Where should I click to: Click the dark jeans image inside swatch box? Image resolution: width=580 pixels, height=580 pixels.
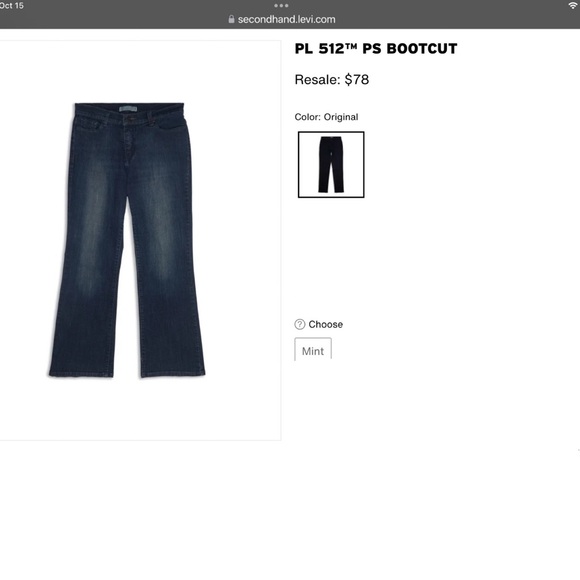pyautogui.click(x=331, y=165)
